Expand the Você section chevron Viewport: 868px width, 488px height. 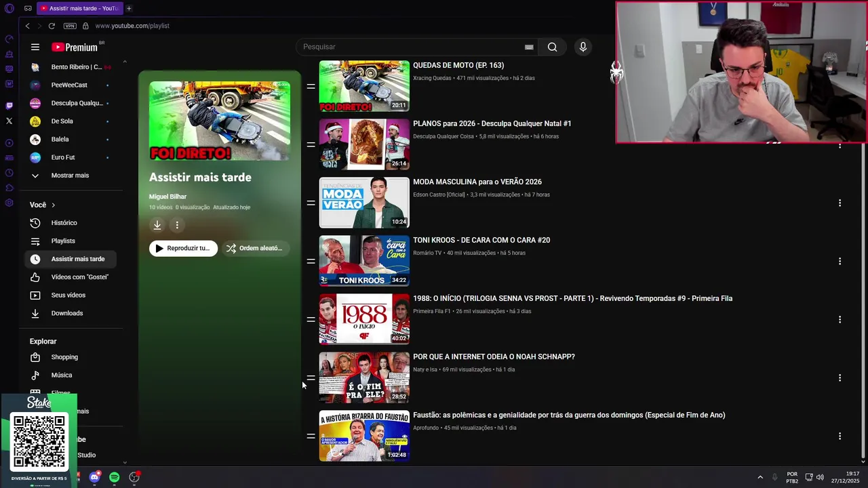coord(54,205)
